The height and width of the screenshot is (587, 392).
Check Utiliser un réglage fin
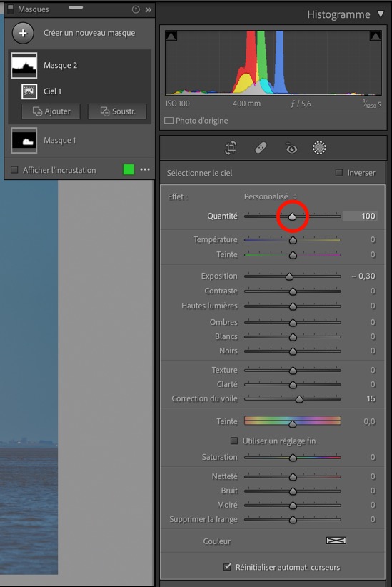(x=234, y=441)
